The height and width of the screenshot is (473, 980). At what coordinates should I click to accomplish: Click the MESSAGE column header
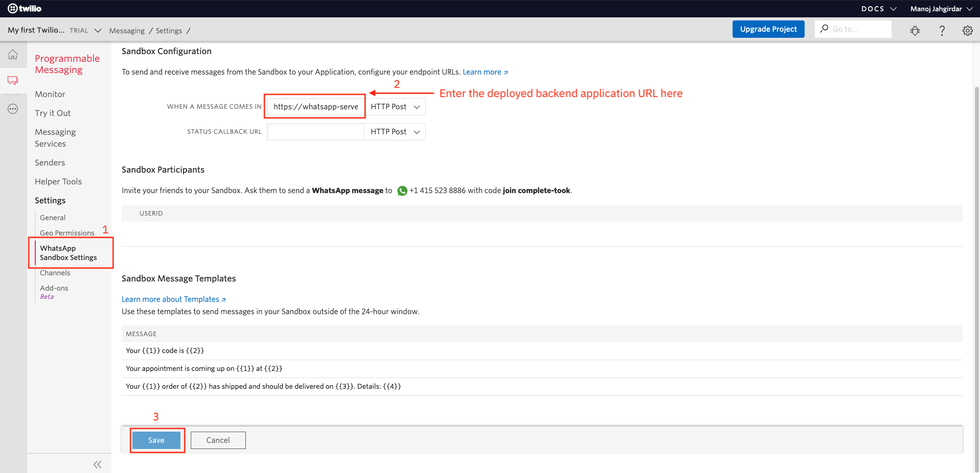141,334
